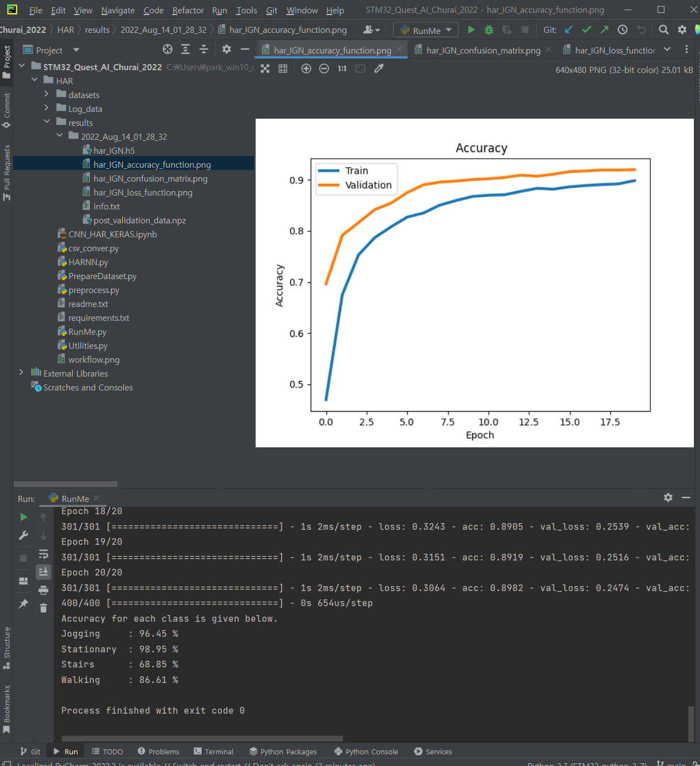Switch to har_IGN_confusion_matrix.png tab
The image size is (700, 766).
click(x=482, y=50)
